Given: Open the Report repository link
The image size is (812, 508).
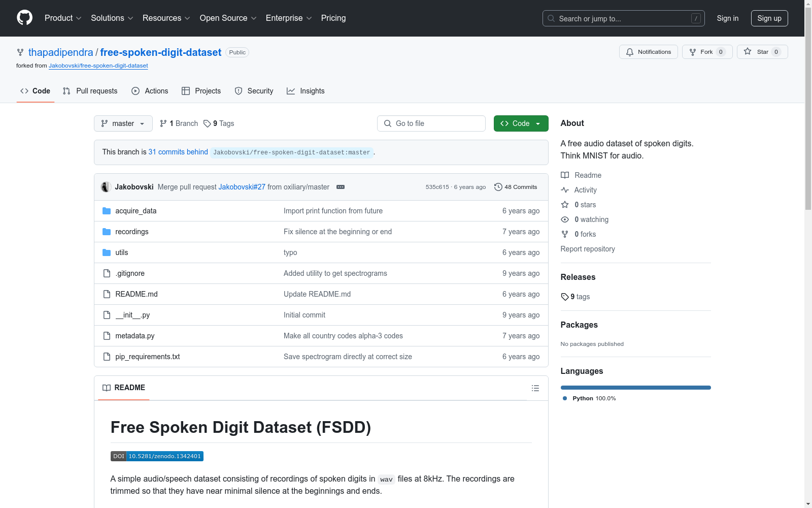Looking at the screenshot, I should [588, 249].
